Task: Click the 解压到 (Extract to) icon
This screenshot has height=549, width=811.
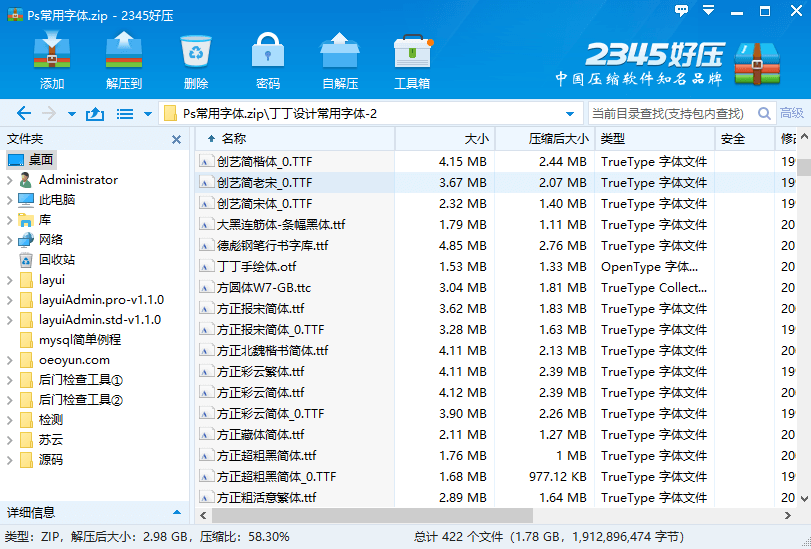Action: click(x=124, y=61)
